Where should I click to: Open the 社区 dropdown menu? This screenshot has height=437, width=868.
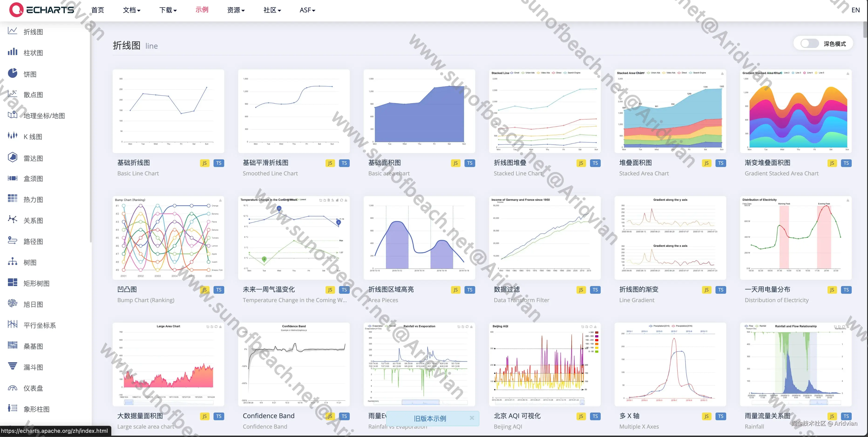272,10
